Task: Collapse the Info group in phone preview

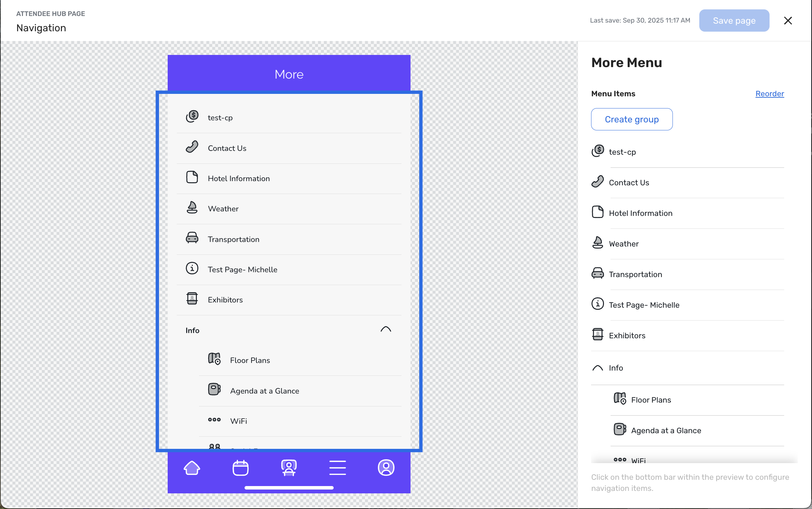Action: click(x=385, y=330)
